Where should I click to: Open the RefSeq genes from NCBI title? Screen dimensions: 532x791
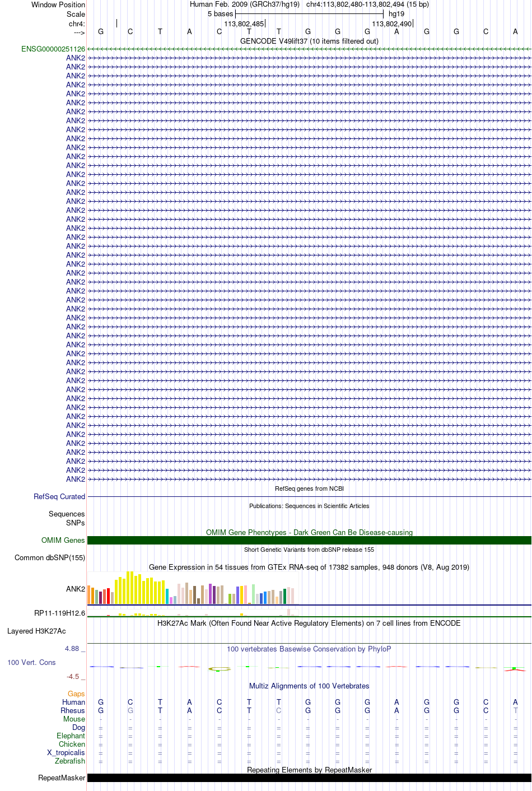[309, 488]
